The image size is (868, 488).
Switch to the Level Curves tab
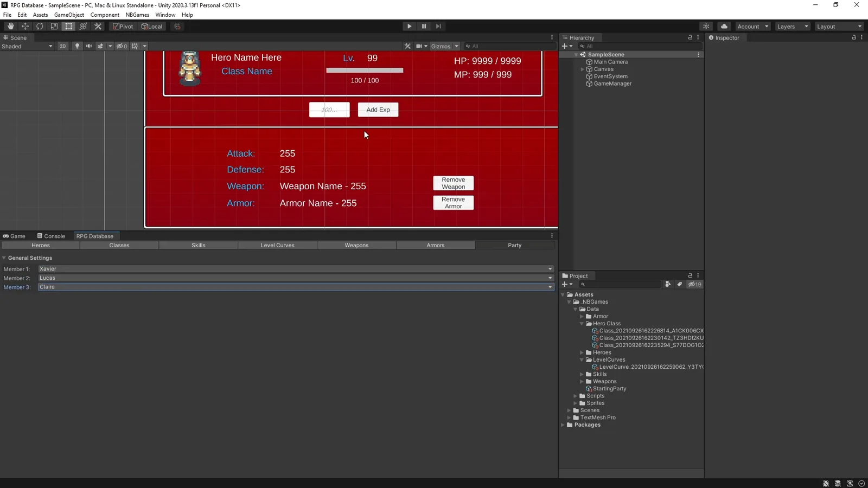point(277,245)
